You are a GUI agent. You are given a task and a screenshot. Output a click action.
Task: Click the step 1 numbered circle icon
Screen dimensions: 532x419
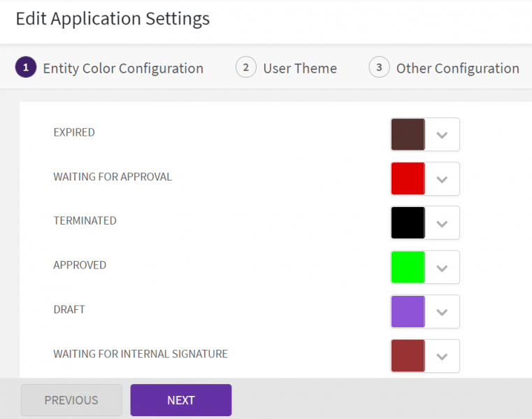[26, 68]
